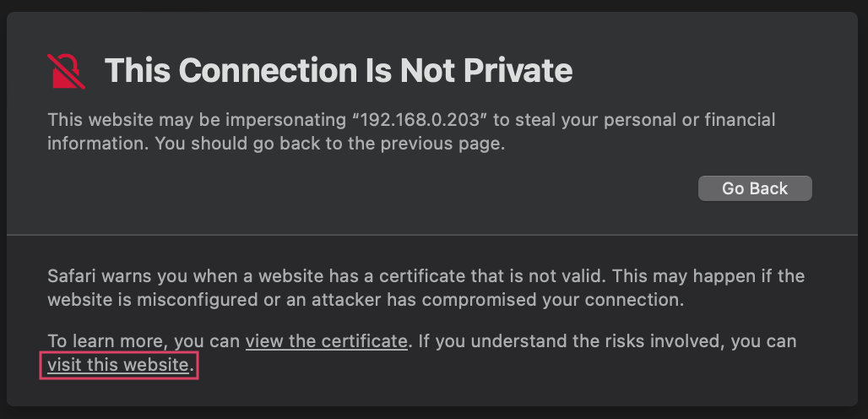The height and width of the screenshot is (419, 868).
Task: Proceed via the visit this website link
Action: [x=118, y=365]
